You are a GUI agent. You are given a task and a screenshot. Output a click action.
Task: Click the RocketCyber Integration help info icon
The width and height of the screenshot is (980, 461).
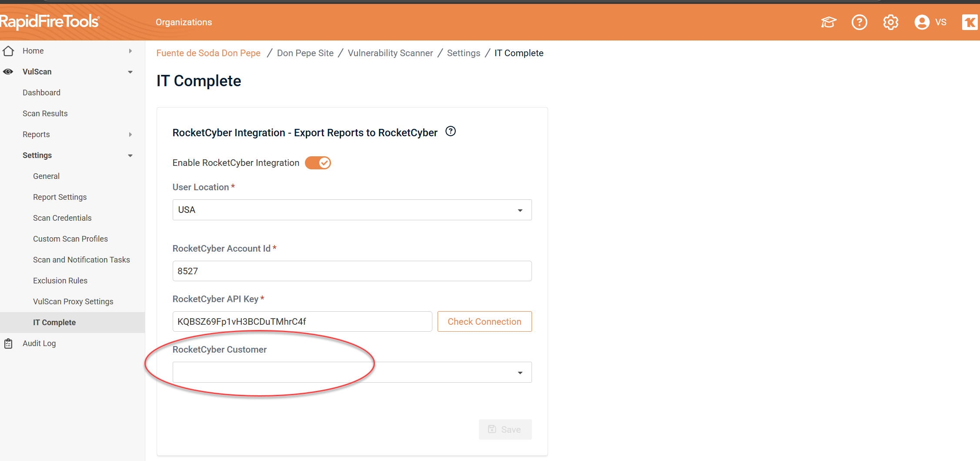pos(451,131)
